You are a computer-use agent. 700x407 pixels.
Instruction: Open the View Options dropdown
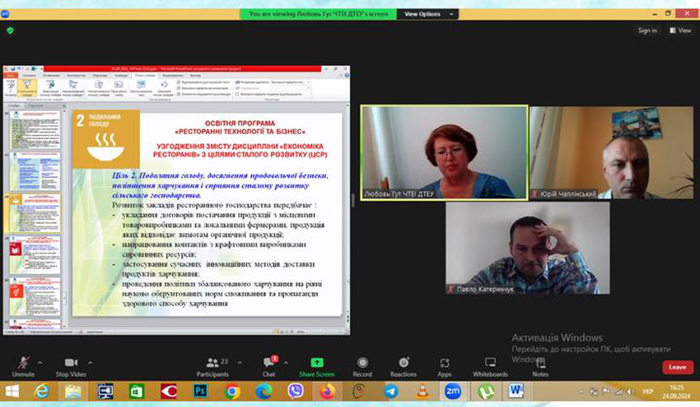pyautogui.click(x=424, y=15)
